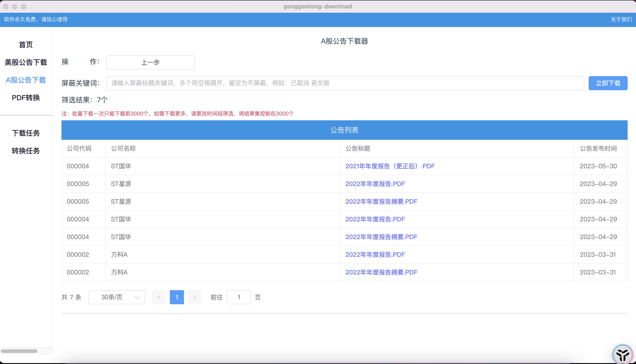The height and width of the screenshot is (364, 636).
Task: Expand the 30条/页 page size dropdown
Action: point(117,297)
